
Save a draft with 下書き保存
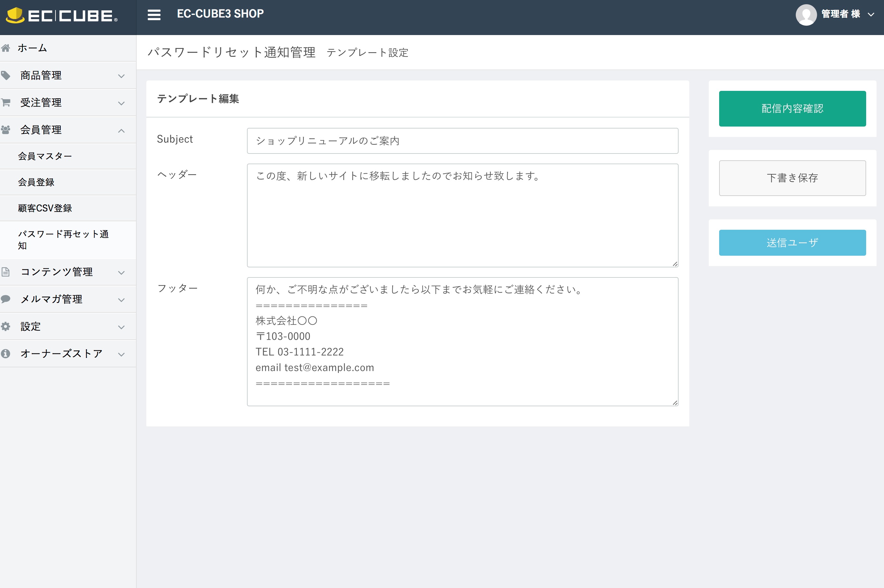792,178
